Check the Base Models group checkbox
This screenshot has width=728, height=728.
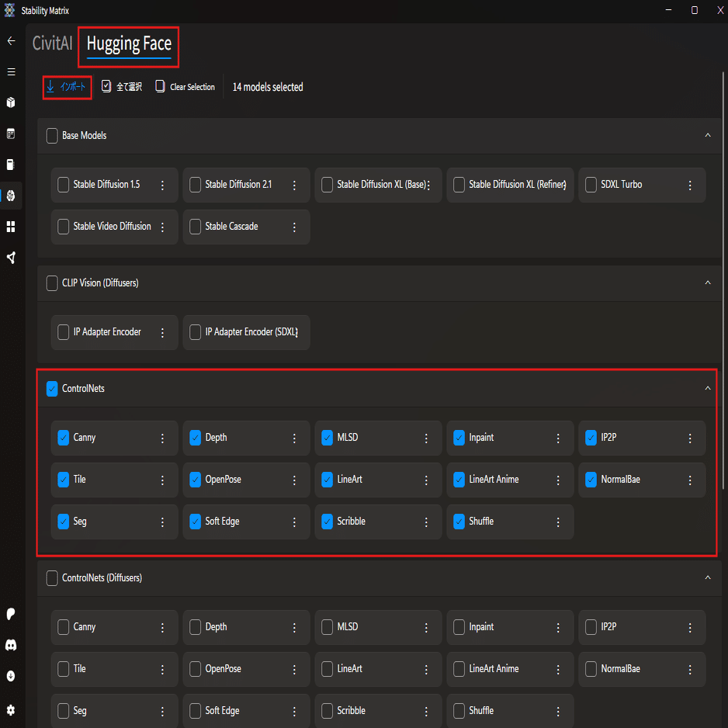[52, 136]
